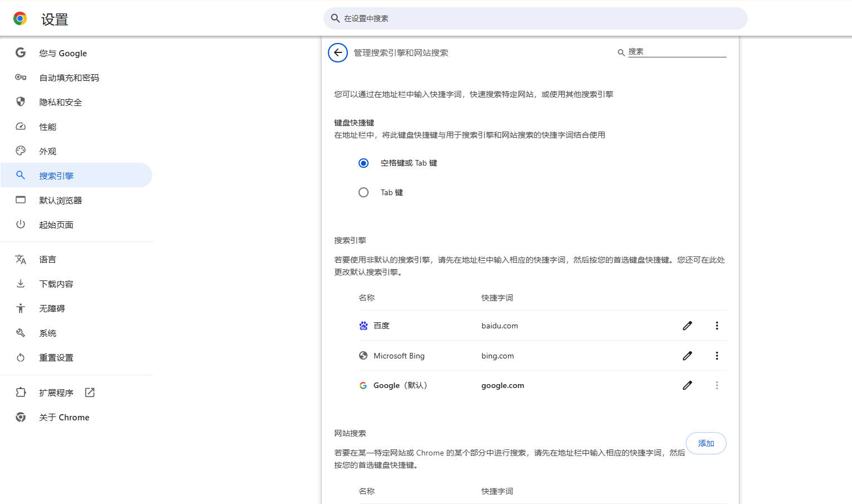The width and height of the screenshot is (852, 504).
Task: Click the Google G favicon in engine list
Action: pyautogui.click(x=364, y=385)
